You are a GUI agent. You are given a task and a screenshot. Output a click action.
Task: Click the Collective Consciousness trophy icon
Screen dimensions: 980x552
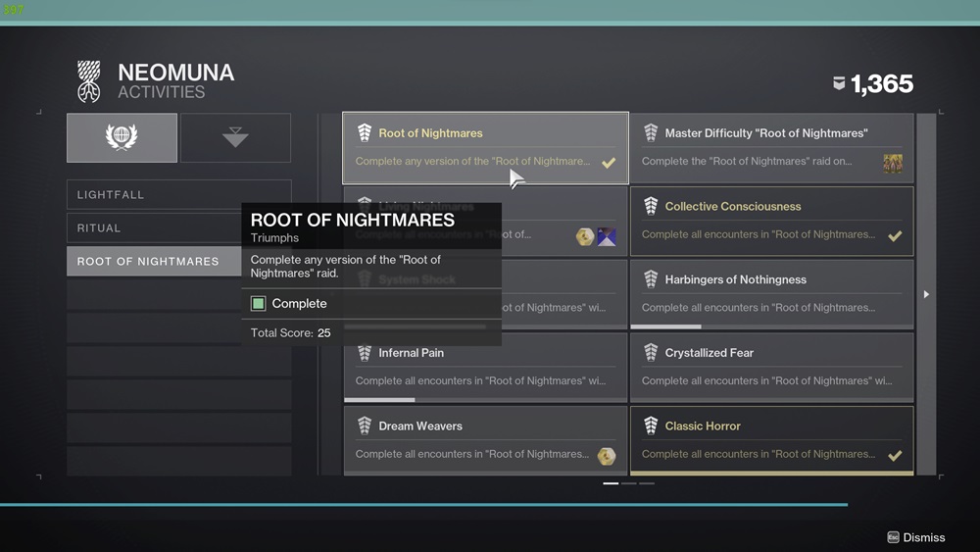651,206
